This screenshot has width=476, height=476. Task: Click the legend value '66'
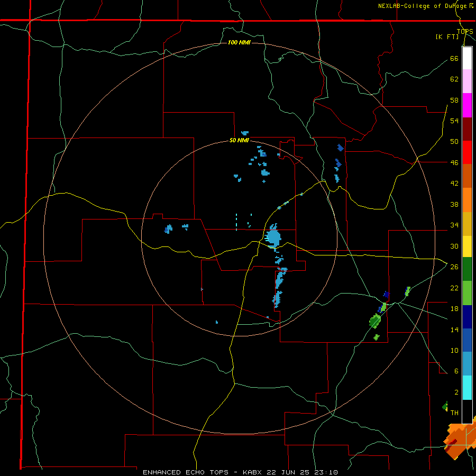[x=454, y=58]
